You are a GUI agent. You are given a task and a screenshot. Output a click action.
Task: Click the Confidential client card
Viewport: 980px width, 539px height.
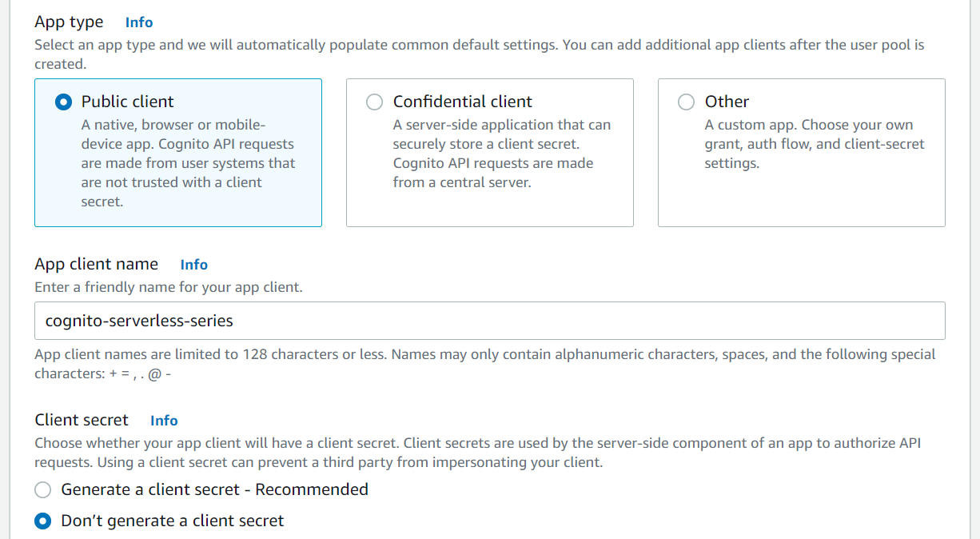tap(489, 152)
